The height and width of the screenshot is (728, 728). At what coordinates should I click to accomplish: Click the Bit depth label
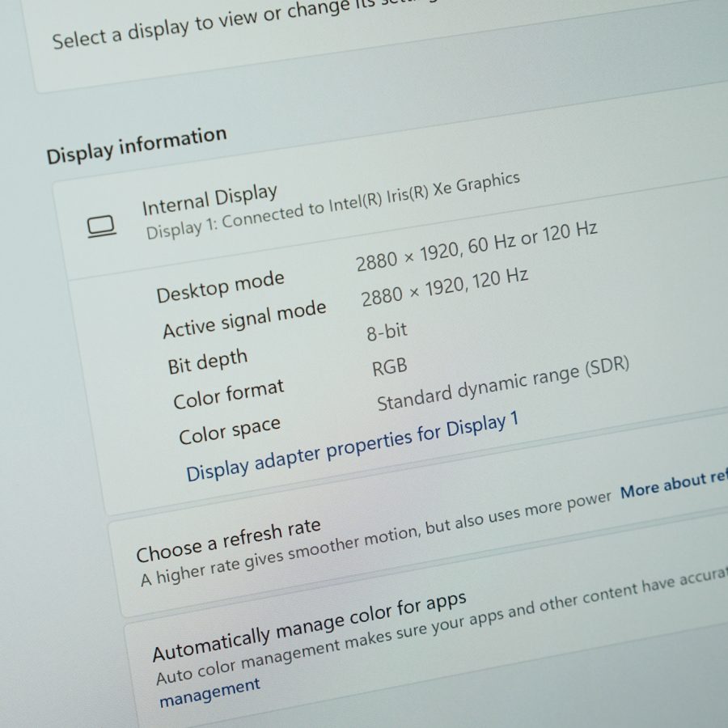pyautogui.click(x=208, y=362)
